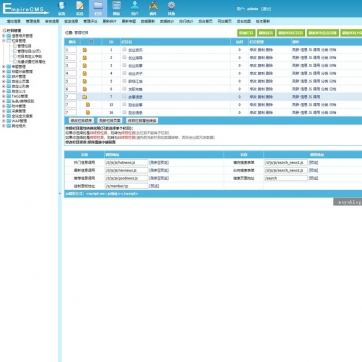
Task: Click the expand-all icon in table header
Action: tap(91, 42)
